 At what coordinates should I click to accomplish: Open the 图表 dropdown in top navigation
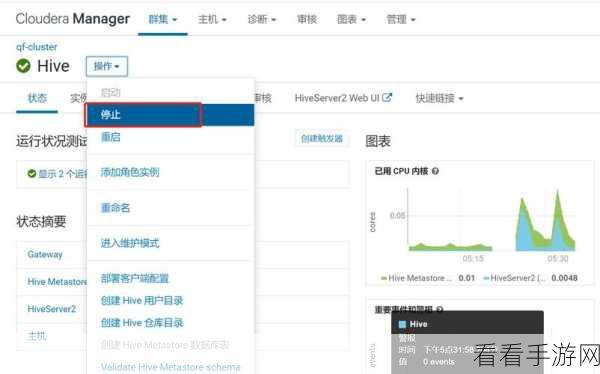click(351, 19)
